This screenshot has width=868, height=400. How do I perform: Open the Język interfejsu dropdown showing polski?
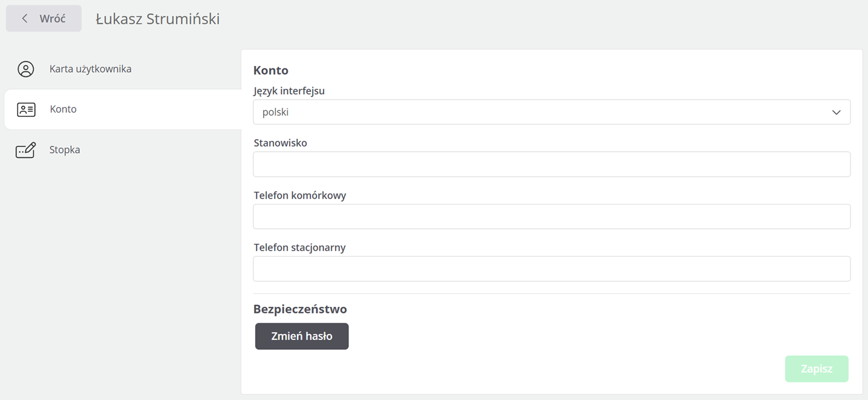(544, 112)
